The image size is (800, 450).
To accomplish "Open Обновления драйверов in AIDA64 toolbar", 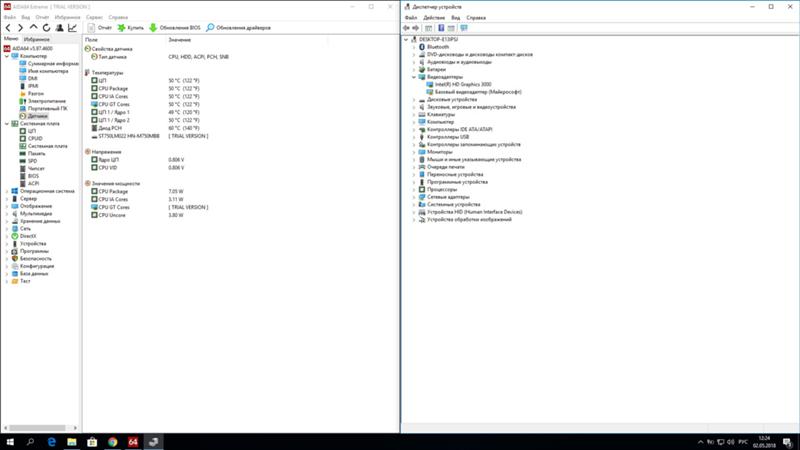I will point(238,28).
